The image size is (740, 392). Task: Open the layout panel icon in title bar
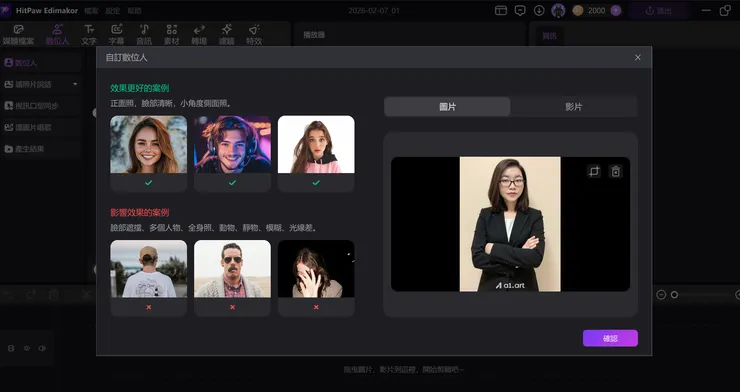[501, 10]
